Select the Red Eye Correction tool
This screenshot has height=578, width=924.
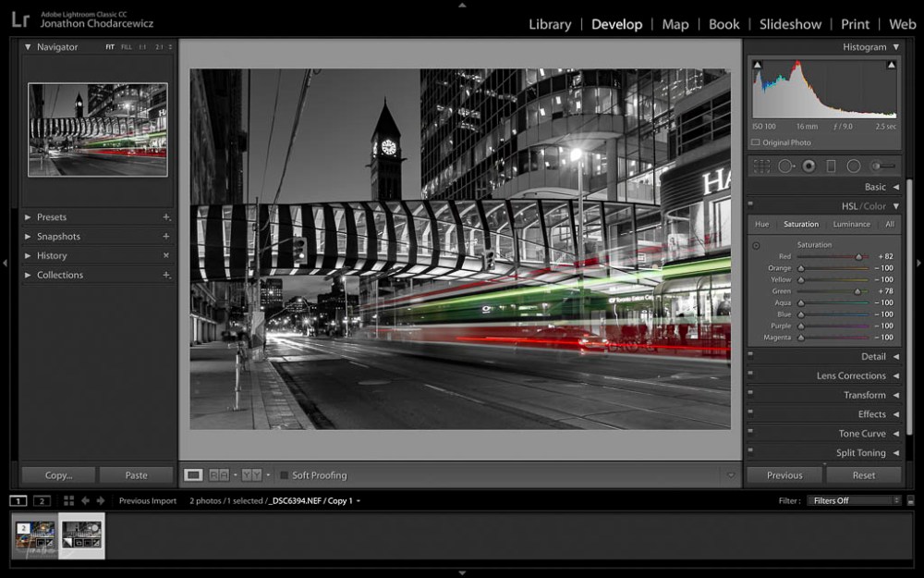pos(809,166)
